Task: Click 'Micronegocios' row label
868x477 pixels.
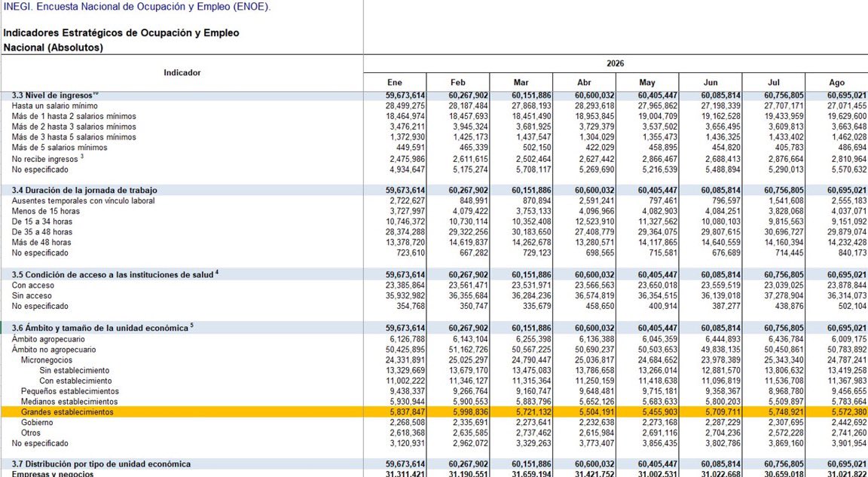Action: coord(47,359)
